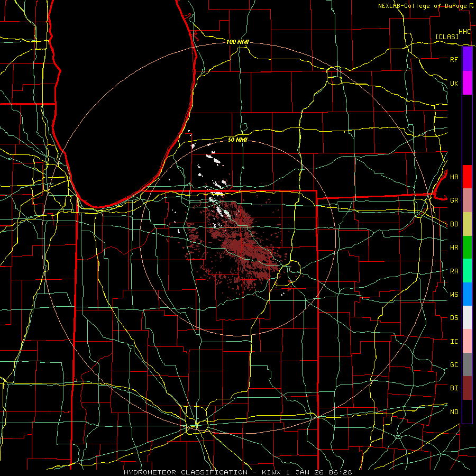Click the '06:28' timestamp in caption

tap(341, 472)
